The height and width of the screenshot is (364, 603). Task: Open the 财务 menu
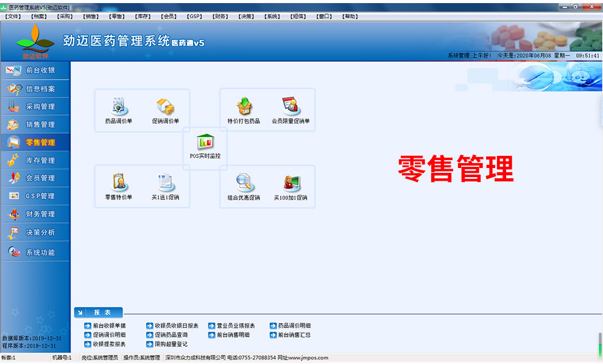(220, 16)
